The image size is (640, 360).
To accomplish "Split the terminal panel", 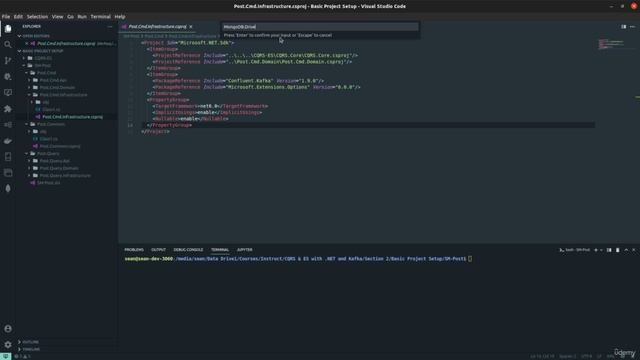I will click(609, 250).
